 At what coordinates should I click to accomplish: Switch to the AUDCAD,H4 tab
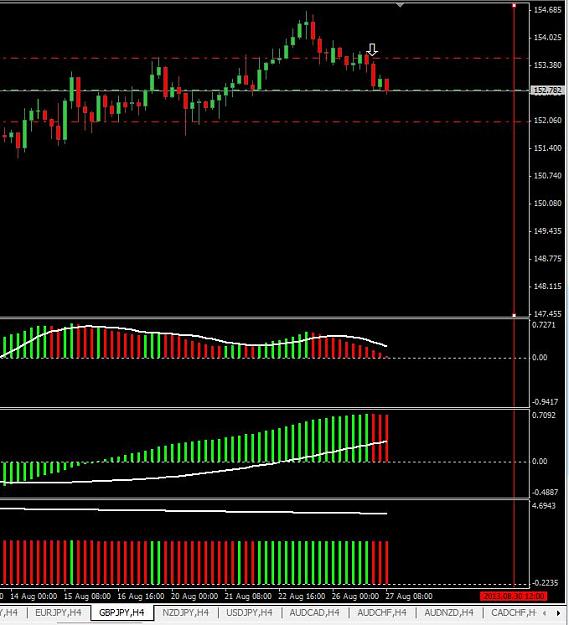(x=314, y=612)
